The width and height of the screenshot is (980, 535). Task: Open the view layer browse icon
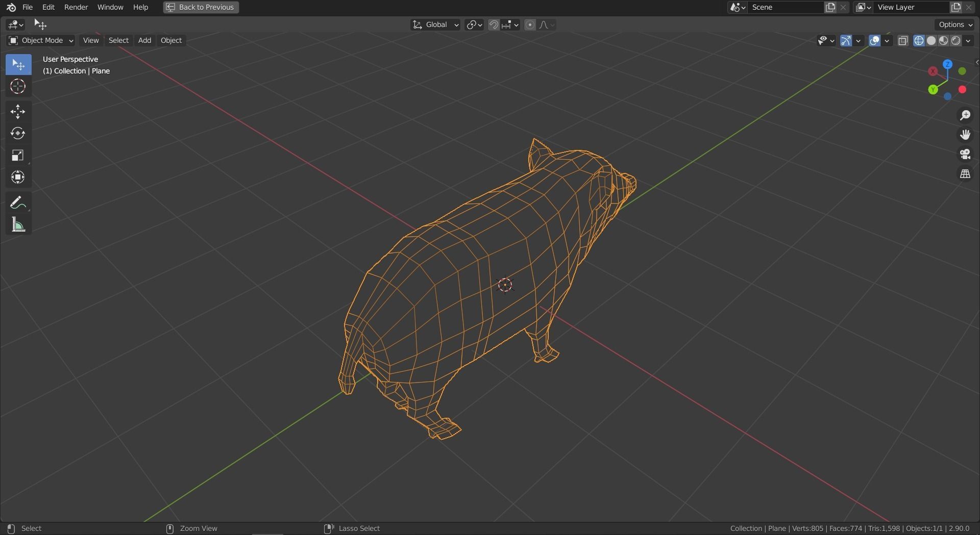click(x=863, y=7)
